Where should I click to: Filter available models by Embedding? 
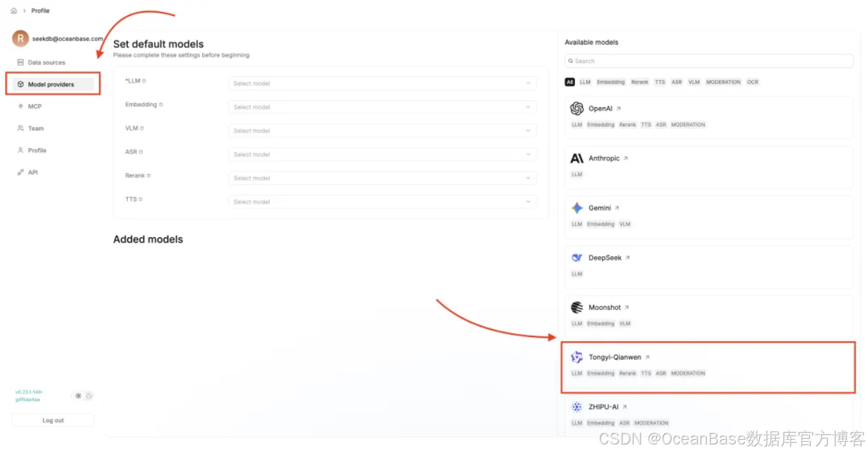pyautogui.click(x=610, y=82)
